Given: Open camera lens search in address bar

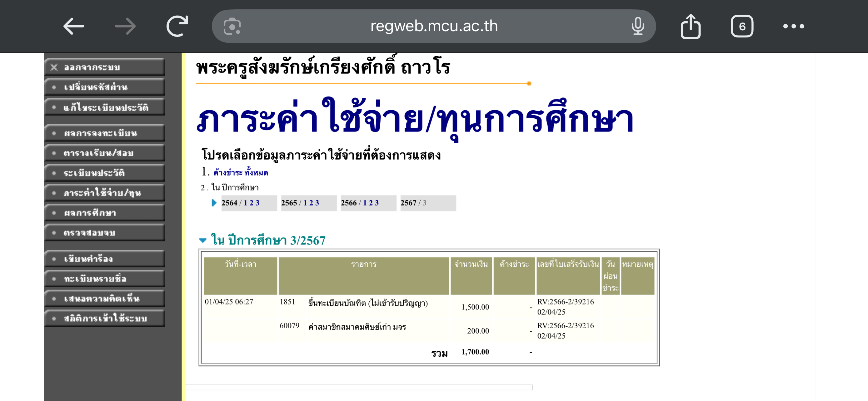Looking at the screenshot, I should click(x=232, y=26).
